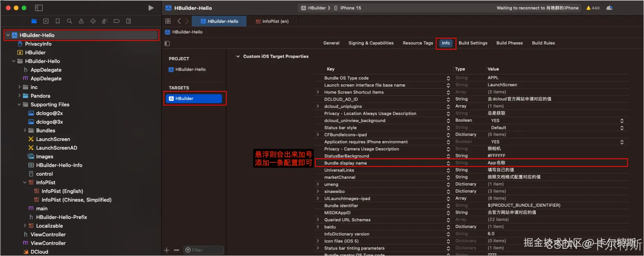Change the Status bar style Default value
The width and height of the screenshot is (644, 256).
pyautogui.click(x=622, y=128)
